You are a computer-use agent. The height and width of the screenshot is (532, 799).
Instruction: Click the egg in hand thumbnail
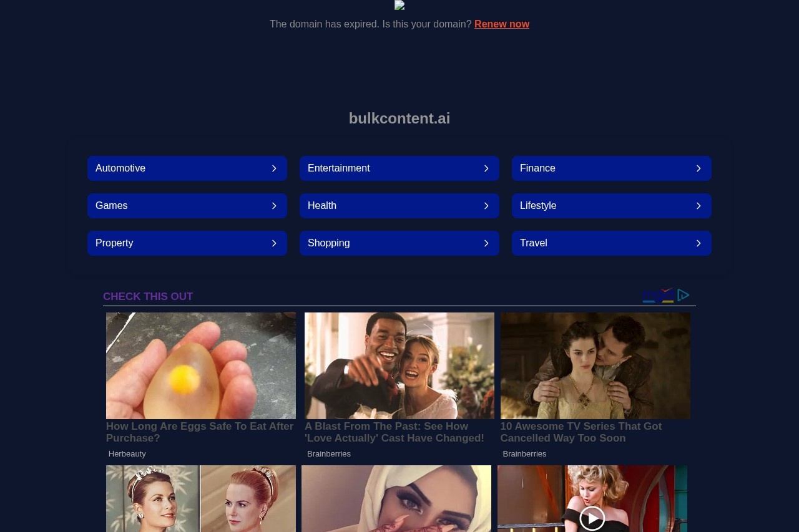pyautogui.click(x=201, y=365)
